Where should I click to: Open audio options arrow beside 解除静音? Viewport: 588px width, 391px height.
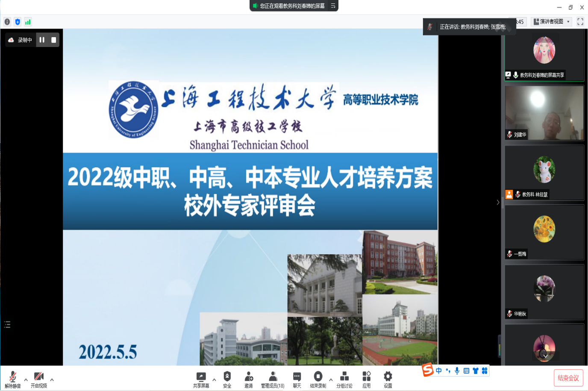pyautogui.click(x=26, y=379)
